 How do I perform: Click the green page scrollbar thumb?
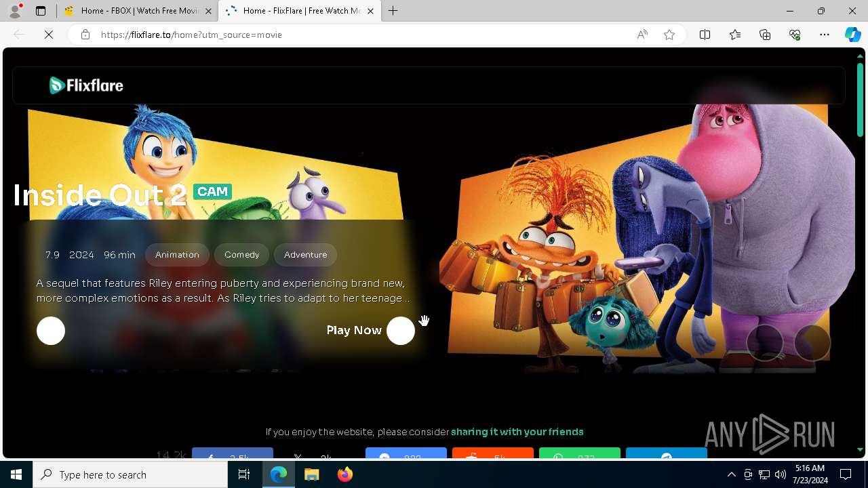[860, 100]
